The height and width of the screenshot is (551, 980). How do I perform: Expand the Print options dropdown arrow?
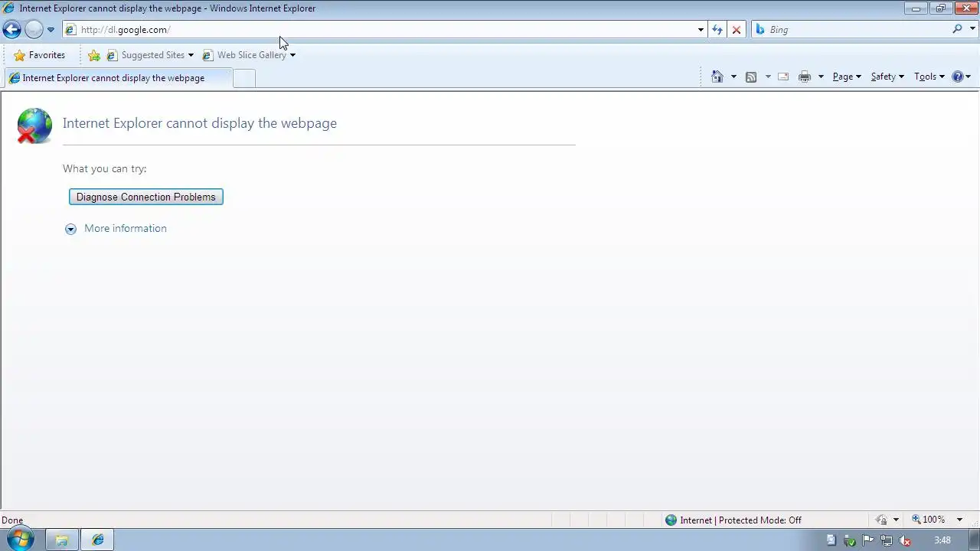click(821, 77)
